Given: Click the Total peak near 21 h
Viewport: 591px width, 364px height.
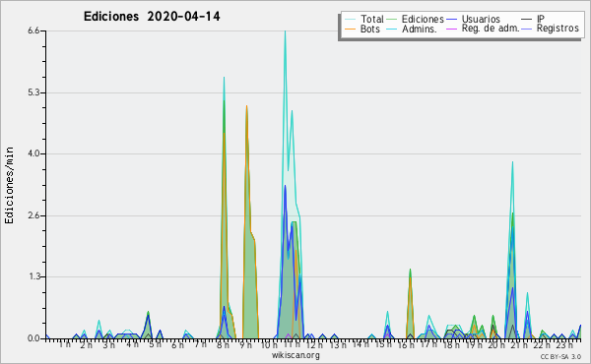Looking at the screenshot, I should (512, 162).
